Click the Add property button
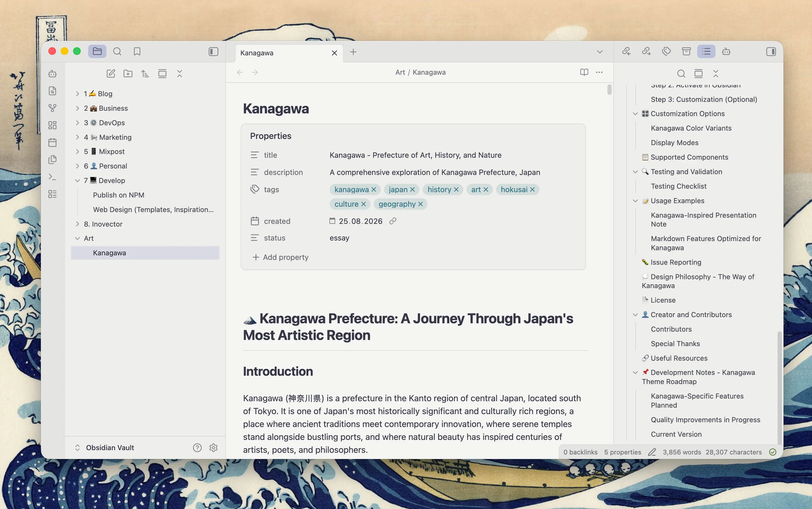The image size is (812, 509). [x=280, y=257]
